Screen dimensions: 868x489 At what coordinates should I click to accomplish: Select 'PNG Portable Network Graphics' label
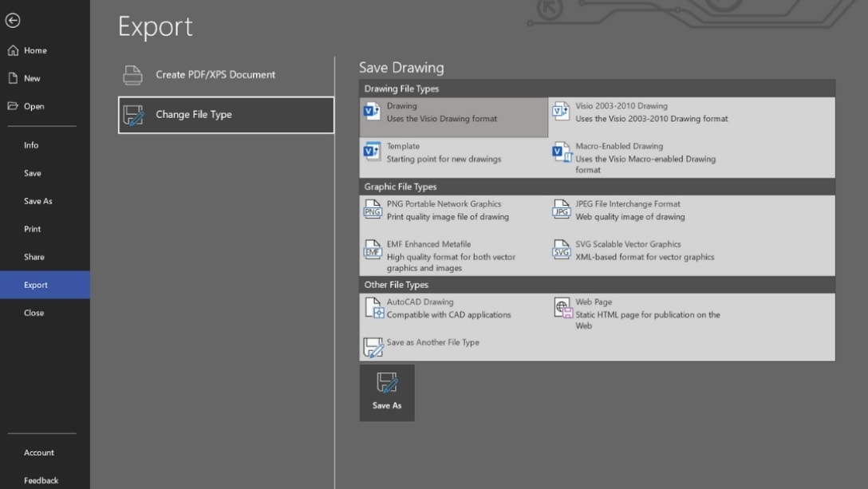pyautogui.click(x=444, y=203)
